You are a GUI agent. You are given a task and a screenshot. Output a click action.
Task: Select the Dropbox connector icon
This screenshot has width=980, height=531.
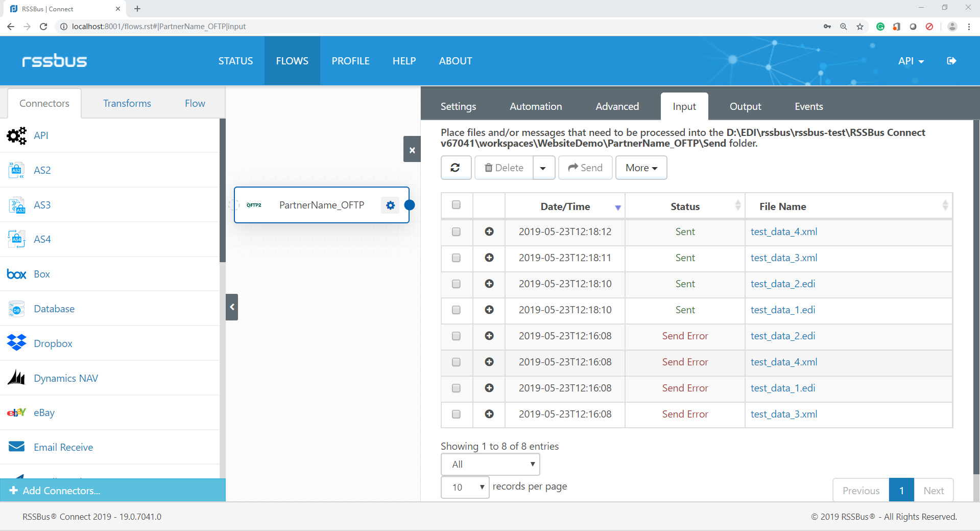(17, 343)
